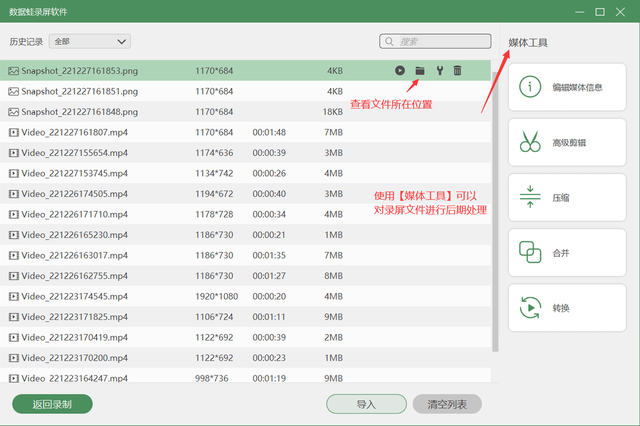This screenshot has width=640, height=426.
Task: Open the 压缩 compress tool
Action: 567,197
